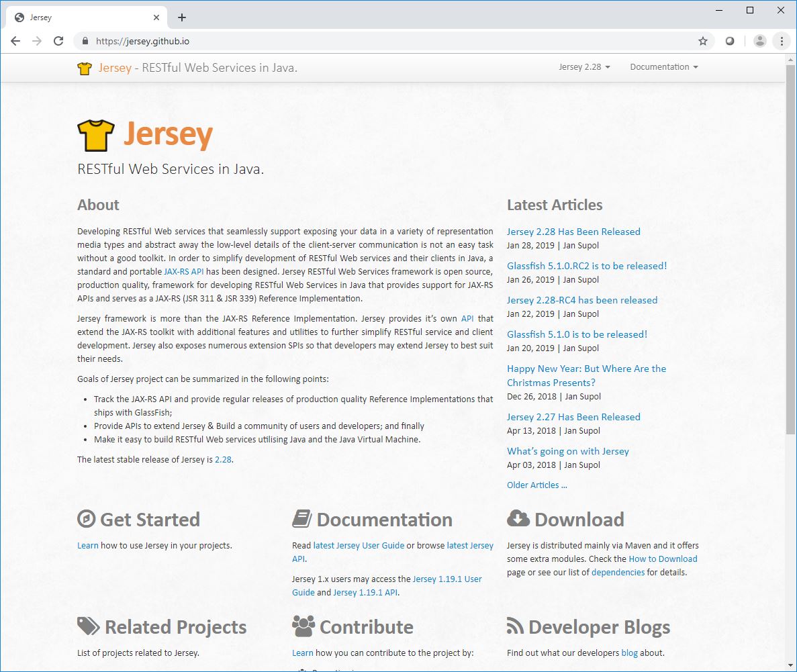Click the Related Projects tags icon
The width and height of the screenshot is (797, 672).
pos(89,626)
